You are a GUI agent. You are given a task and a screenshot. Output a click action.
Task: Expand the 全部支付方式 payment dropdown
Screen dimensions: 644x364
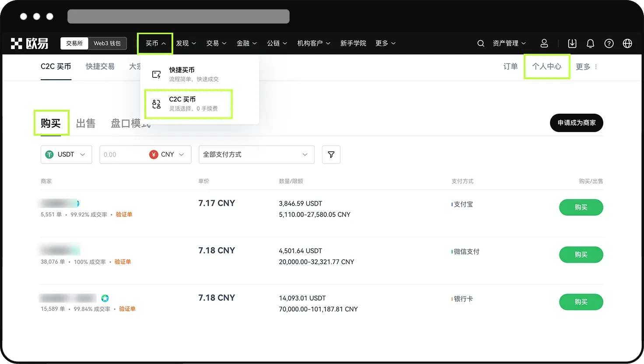pyautogui.click(x=256, y=154)
